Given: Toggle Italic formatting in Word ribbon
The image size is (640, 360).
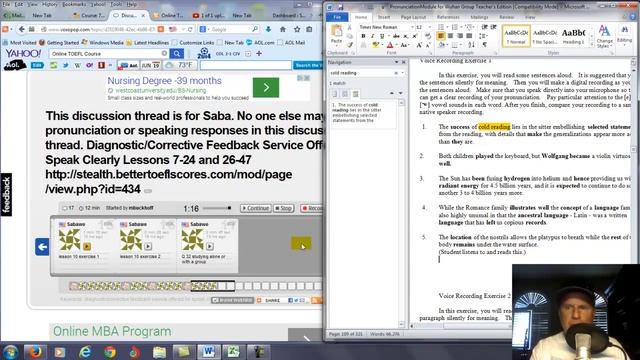Looking at the screenshot, I should pos(372,36).
